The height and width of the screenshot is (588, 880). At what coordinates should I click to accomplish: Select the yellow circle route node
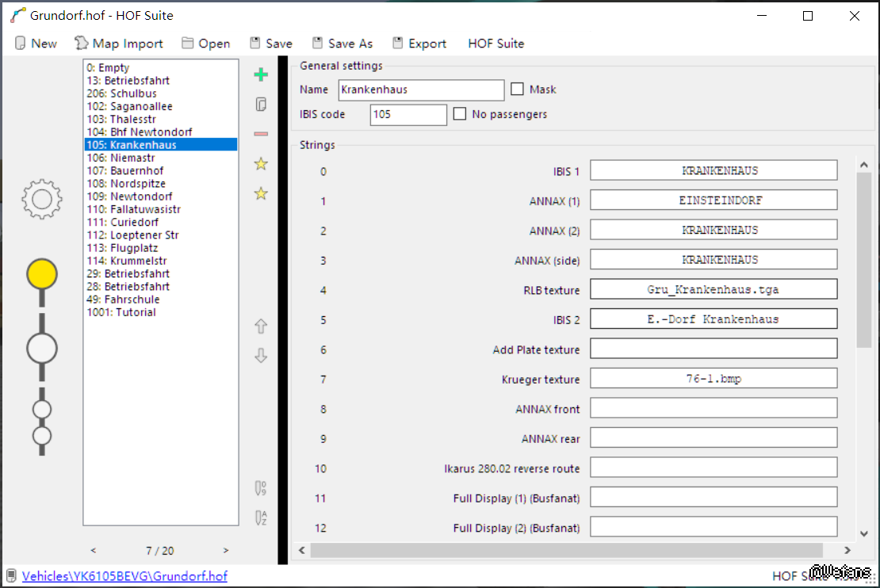[42, 274]
